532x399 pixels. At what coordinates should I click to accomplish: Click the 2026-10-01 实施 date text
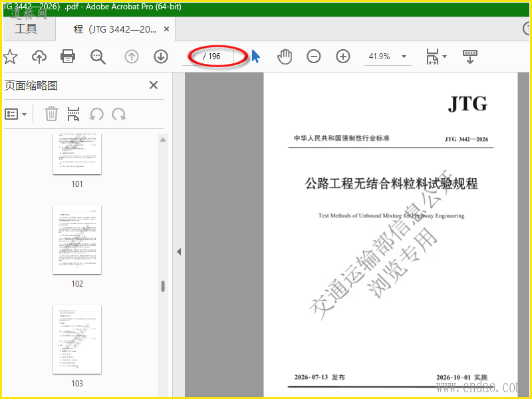[x=462, y=377]
